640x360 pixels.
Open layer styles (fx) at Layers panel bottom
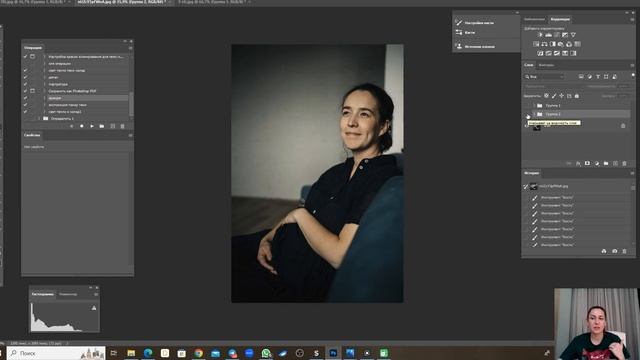pos(578,163)
